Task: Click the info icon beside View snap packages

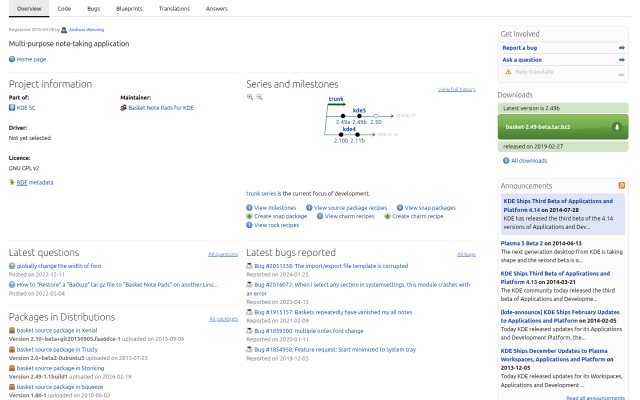Action: (x=400, y=208)
